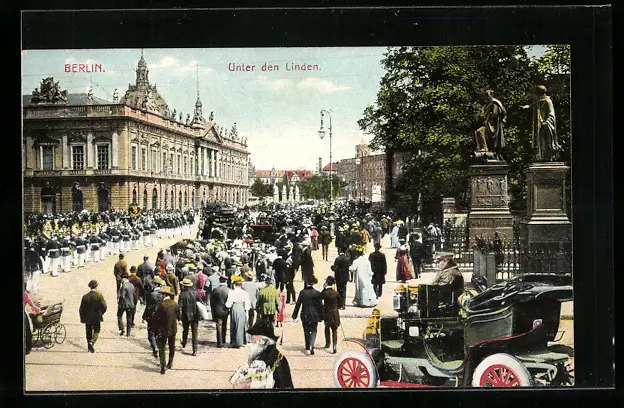Click the lone man walking at left foreground

92,314
